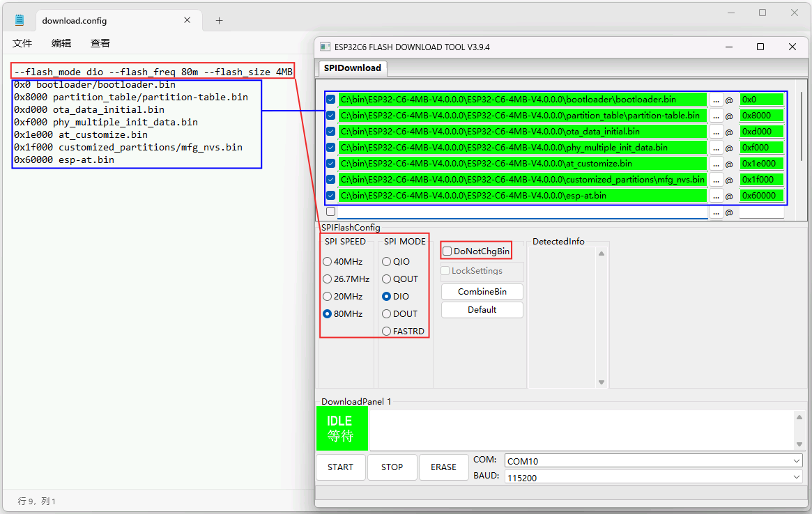Screen dimensions: 812x514
Task: Click browse button for empty eighth row
Action: point(716,212)
